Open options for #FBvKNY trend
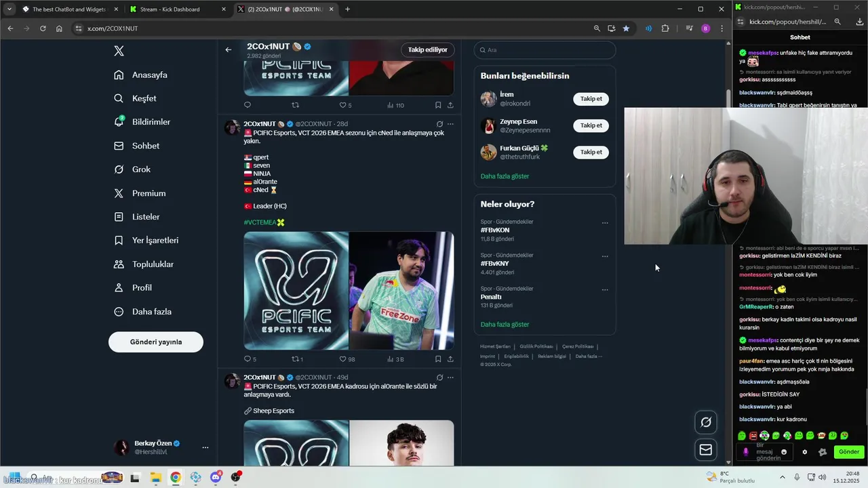Viewport: 868px width, 488px height. pyautogui.click(x=605, y=256)
